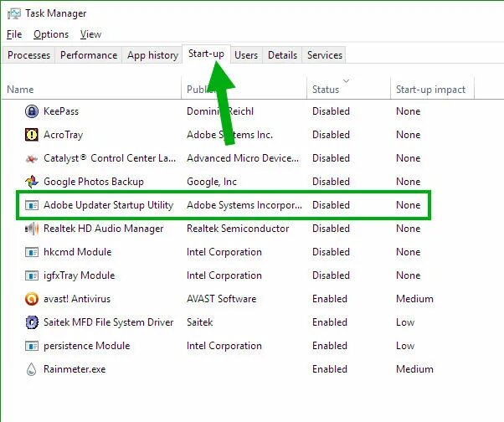The width and height of the screenshot is (504, 422).
Task: Switch to the Processes tab
Action: [28, 55]
